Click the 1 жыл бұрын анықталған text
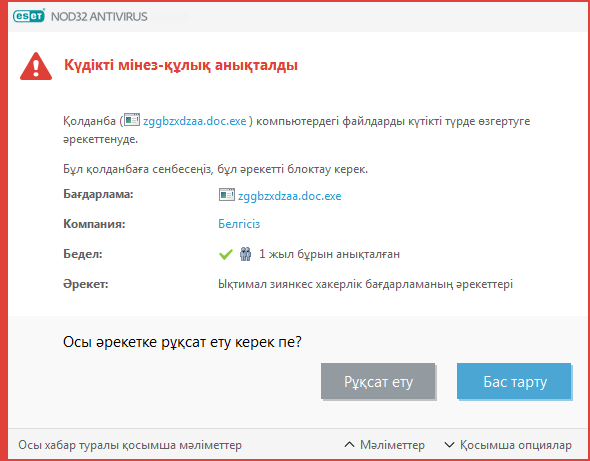This screenshot has width=590, height=461. 329,254
